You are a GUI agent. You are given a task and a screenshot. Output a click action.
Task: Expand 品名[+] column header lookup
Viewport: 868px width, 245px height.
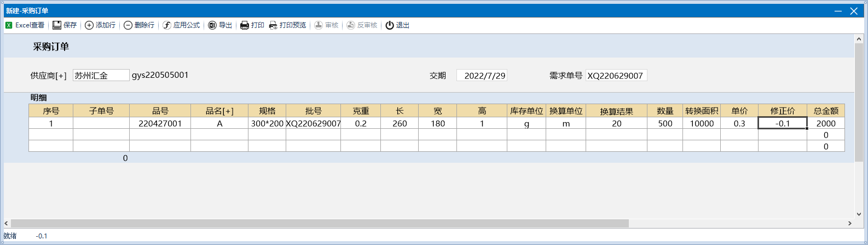coord(219,111)
